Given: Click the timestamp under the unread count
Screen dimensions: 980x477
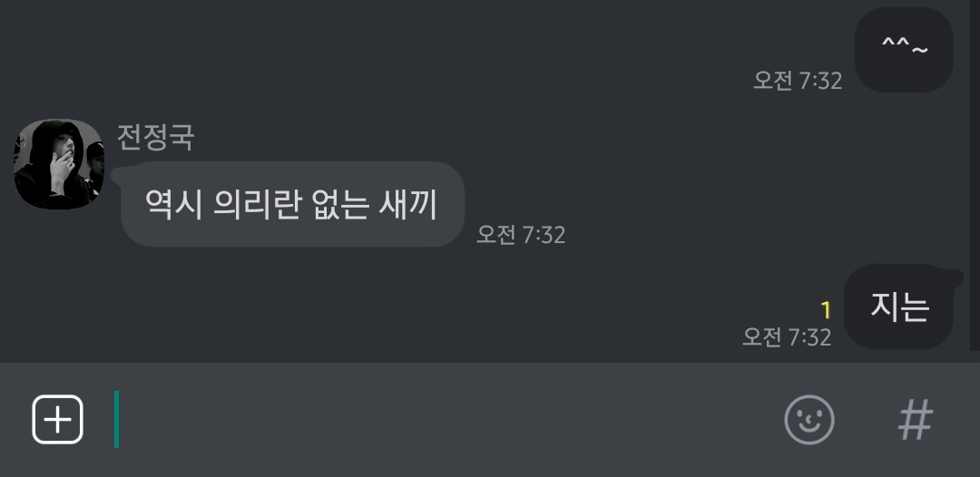Looking at the screenshot, I should (x=787, y=337).
